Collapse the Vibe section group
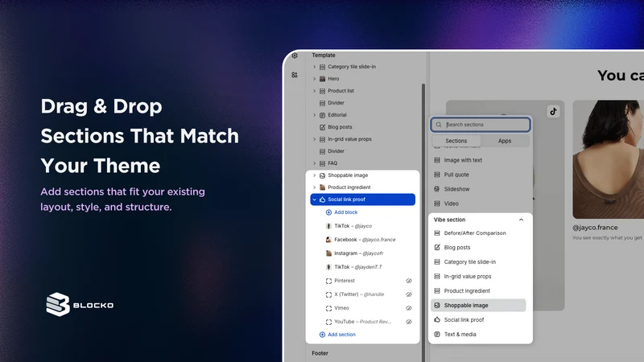644x362 pixels. [521, 220]
